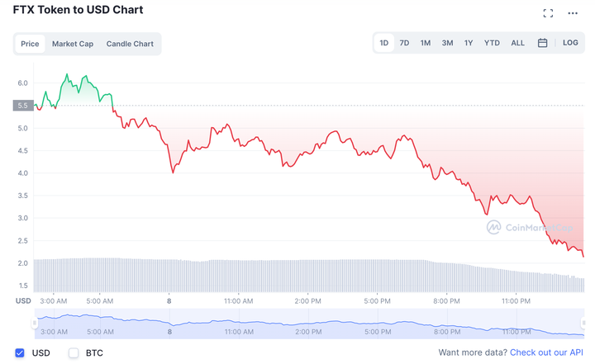595x364 pixels.
Task: Open fullscreen chart view icon
Action: tap(548, 13)
